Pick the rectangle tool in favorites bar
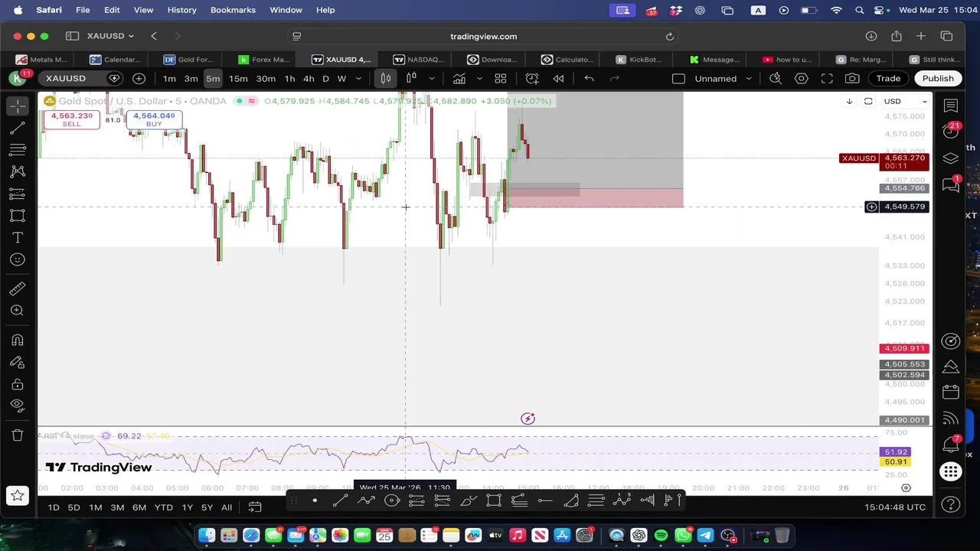Viewport: 980px width, 551px height. coord(494,500)
